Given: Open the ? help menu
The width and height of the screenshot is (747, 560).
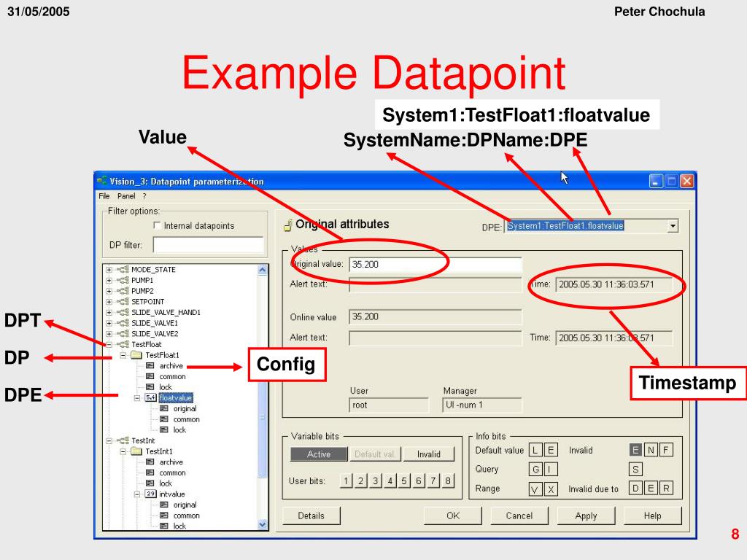Looking at the screenshot, I should click(144, 196).
